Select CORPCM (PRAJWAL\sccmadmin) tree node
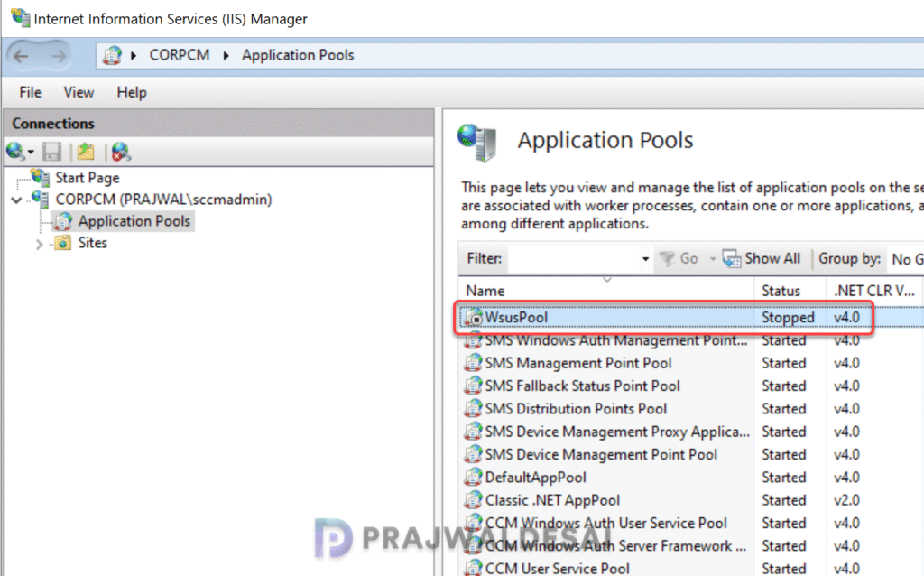Viewport: 924px width, 576px height. [x=163, y=200]
